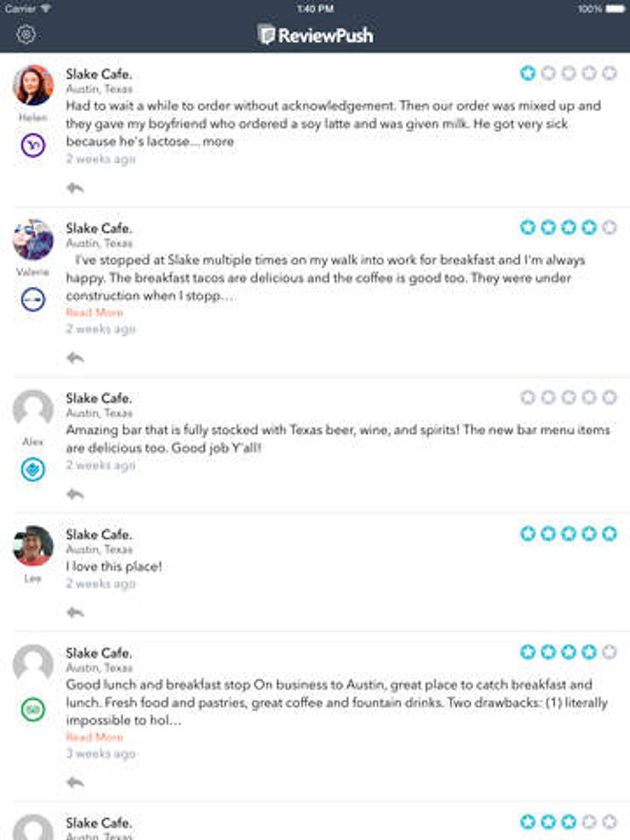Click reply arrow under Valerie's review
The image size is (630, 840).
coord(75,358)
